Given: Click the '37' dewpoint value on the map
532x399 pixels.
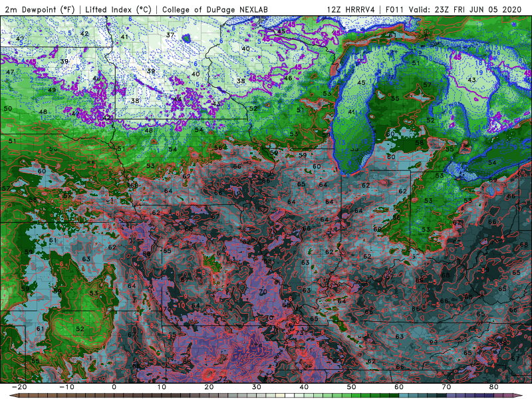Looking at the screenshot, I should (170, 35).
